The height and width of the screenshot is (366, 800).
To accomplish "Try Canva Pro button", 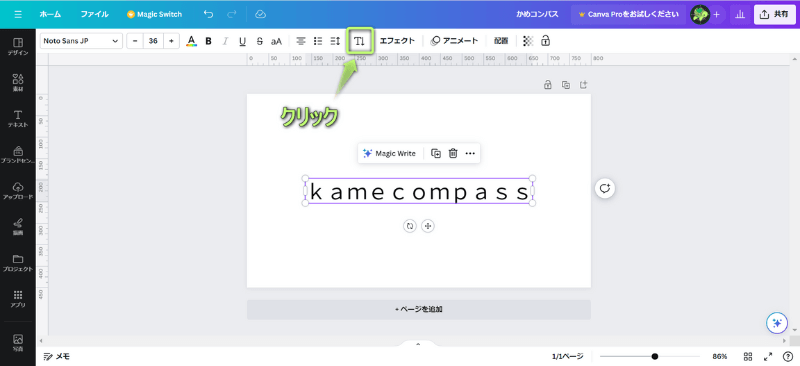I will click(x=628, y=14).
